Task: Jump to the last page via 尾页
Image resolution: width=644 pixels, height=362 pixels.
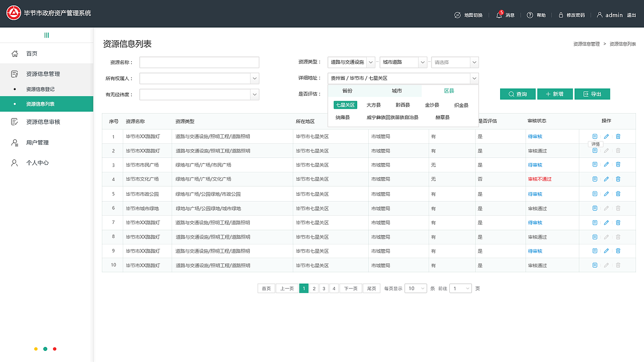Action: pos(371,289)
